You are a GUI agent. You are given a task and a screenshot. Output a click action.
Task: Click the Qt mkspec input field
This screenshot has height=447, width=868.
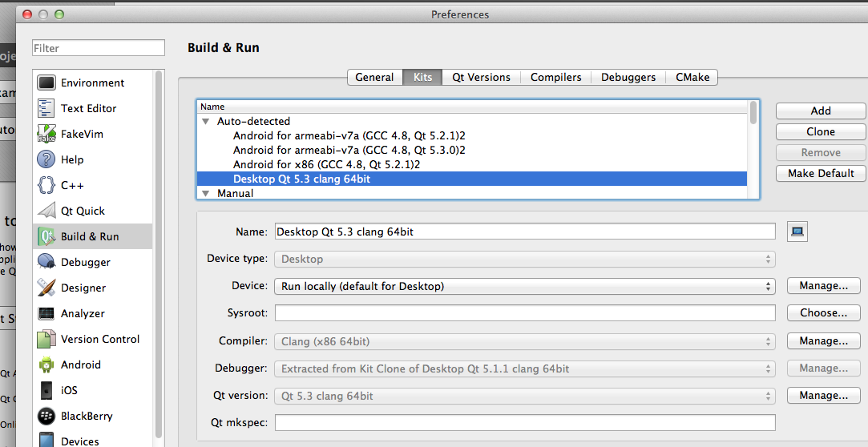click(x=525, y=423)
